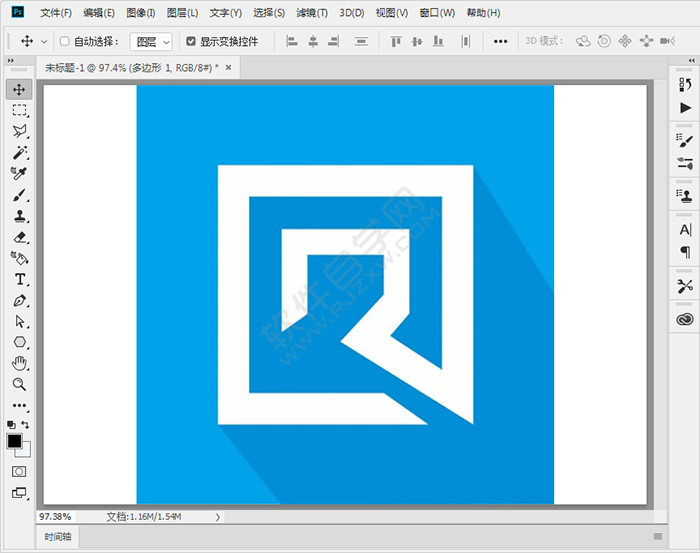
Task: Expand the Move tool preset picker
Action: point(43,42)
